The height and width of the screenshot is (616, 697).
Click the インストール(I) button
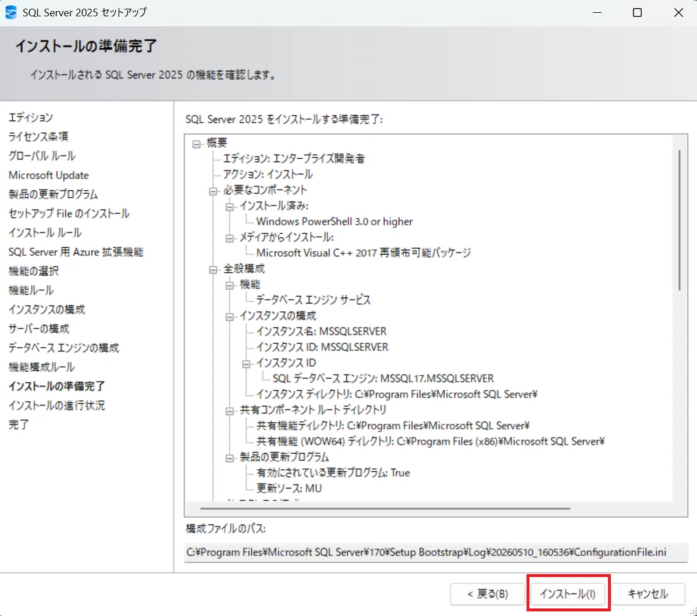pos(568,594)
